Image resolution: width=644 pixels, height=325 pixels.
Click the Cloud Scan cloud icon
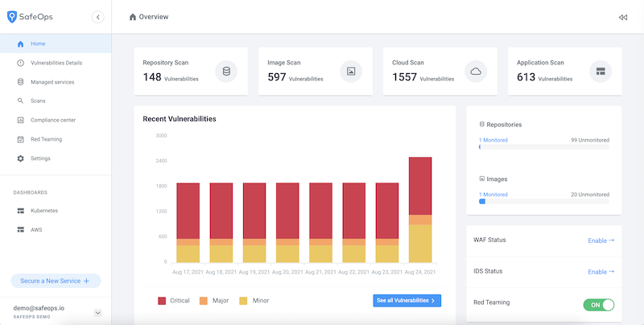click(x=476, y=72)
